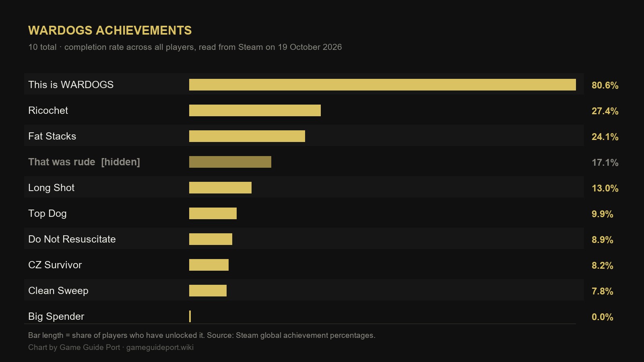The width and height of the screenshot is (644, 362).
Task: Click the 24.1% value
Action: 605,137
